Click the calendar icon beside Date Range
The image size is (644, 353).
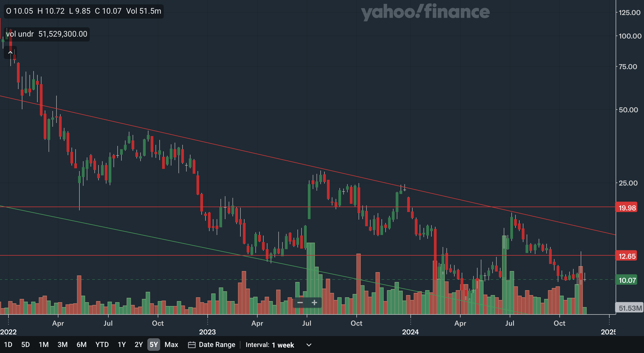coord(192,345)
